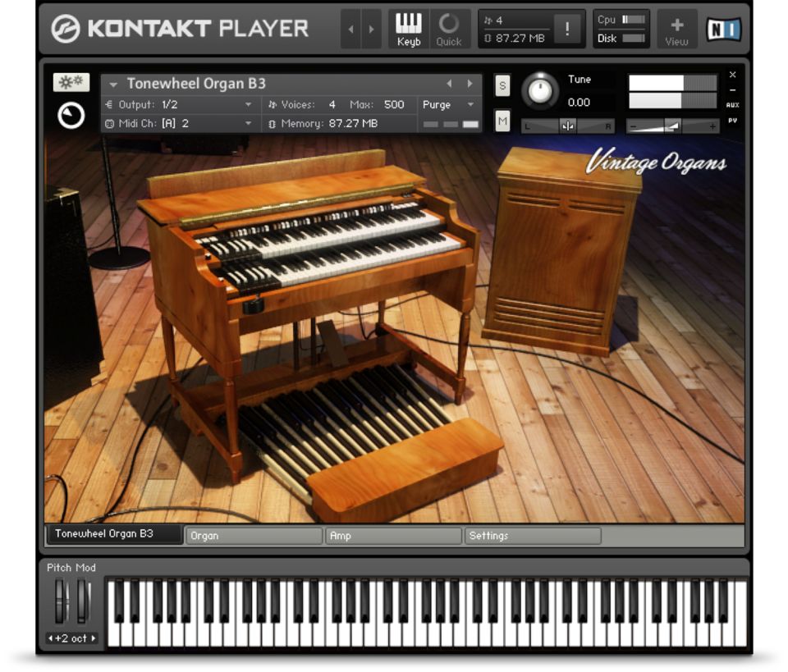Image resolution: width=788 pixels, height=672 pixels.
Task: Switch to the Organ tab
Action: point(253,536)
